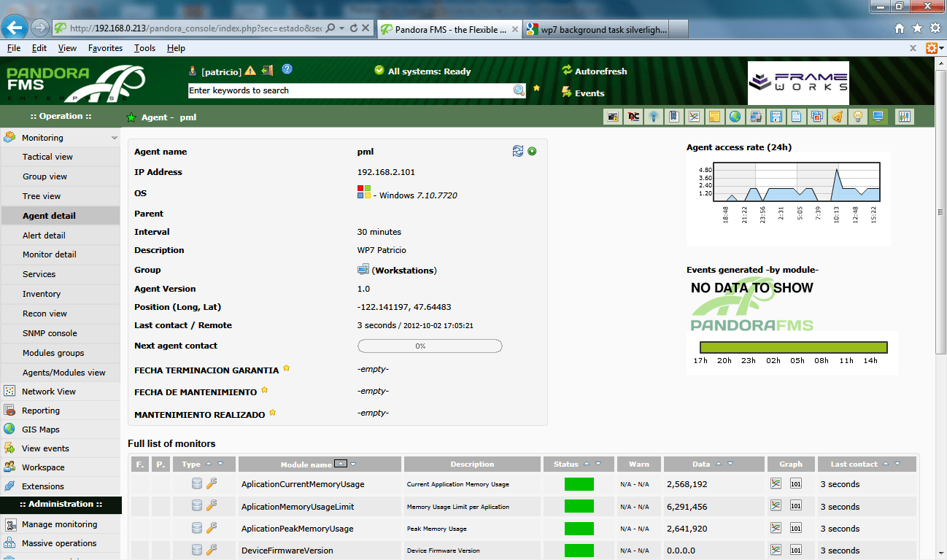Click the yellow note toolbar icon
The width and height of the screenshot is (947, 560).
point(715,116)
